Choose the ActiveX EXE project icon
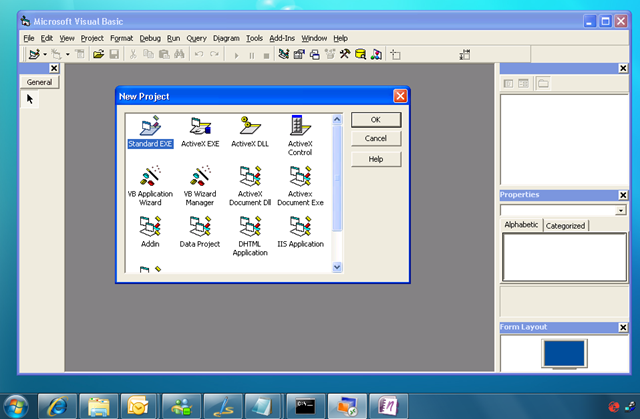 [x=200, y=132]
